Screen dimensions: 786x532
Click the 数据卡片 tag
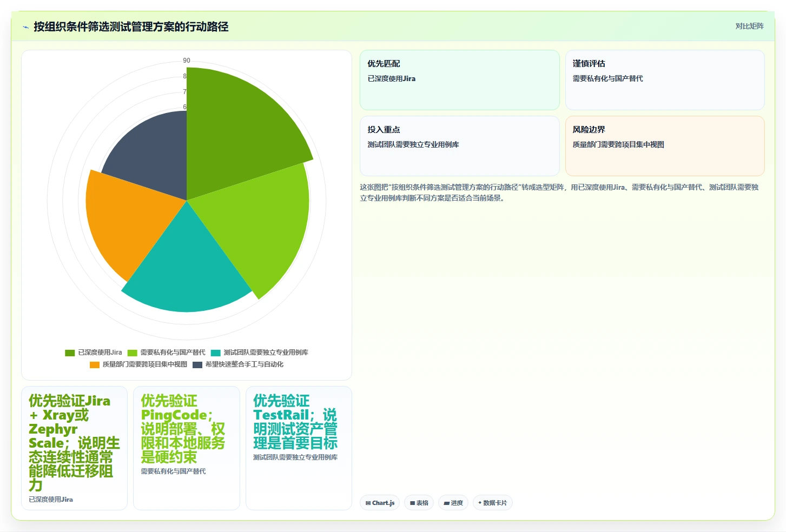(492, 503)
